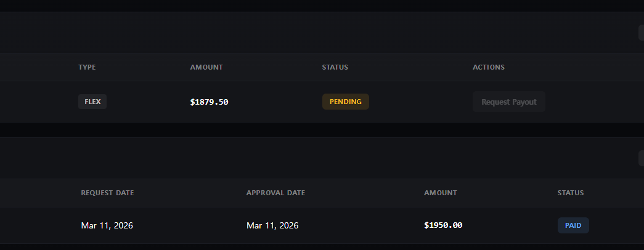Screen dimensions: 644x250
Task: Select the Mar 11, 2026 request date cell
Action: pyautogui.click(x=107, y=225)
